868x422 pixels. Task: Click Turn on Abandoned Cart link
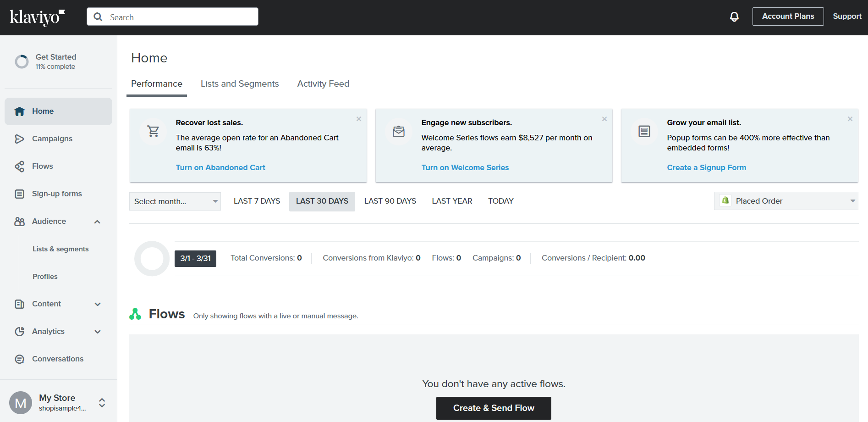point(220,168)
